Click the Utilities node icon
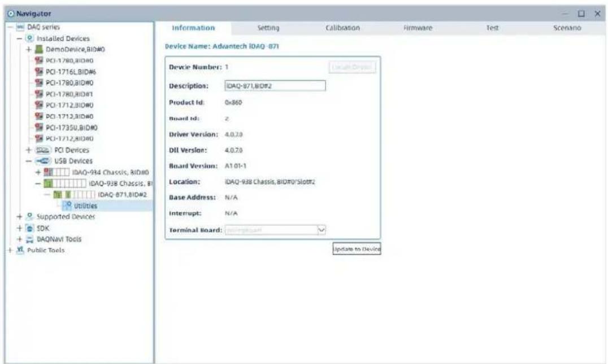608x364 pixels. (68, 205)
